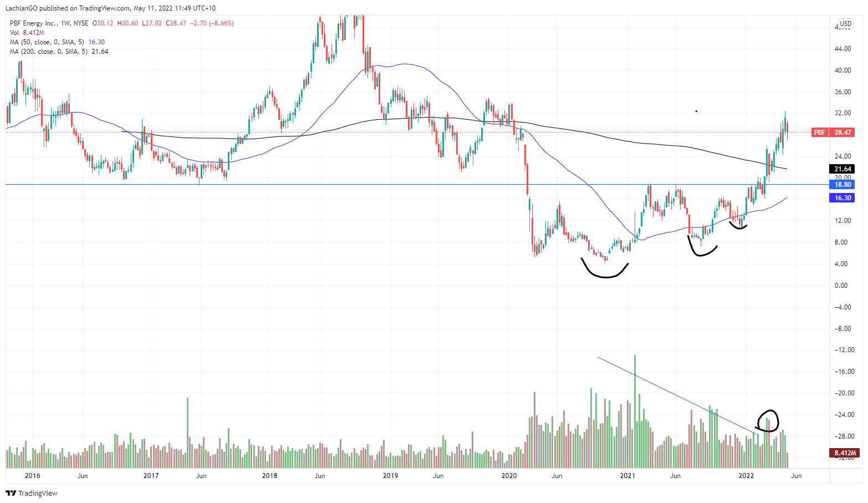Click the 40.00 price axis label
The image size is (868, 503).
pos(843,70)
